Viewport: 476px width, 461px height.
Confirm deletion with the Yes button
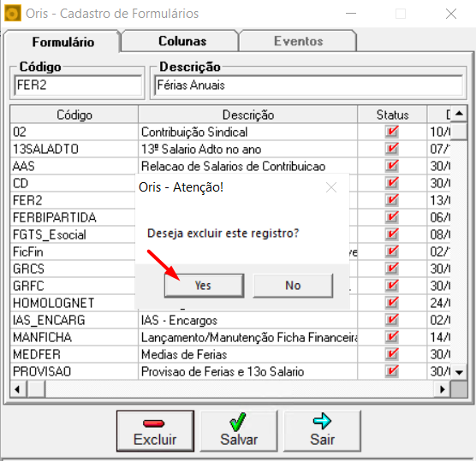coord(204,286)
